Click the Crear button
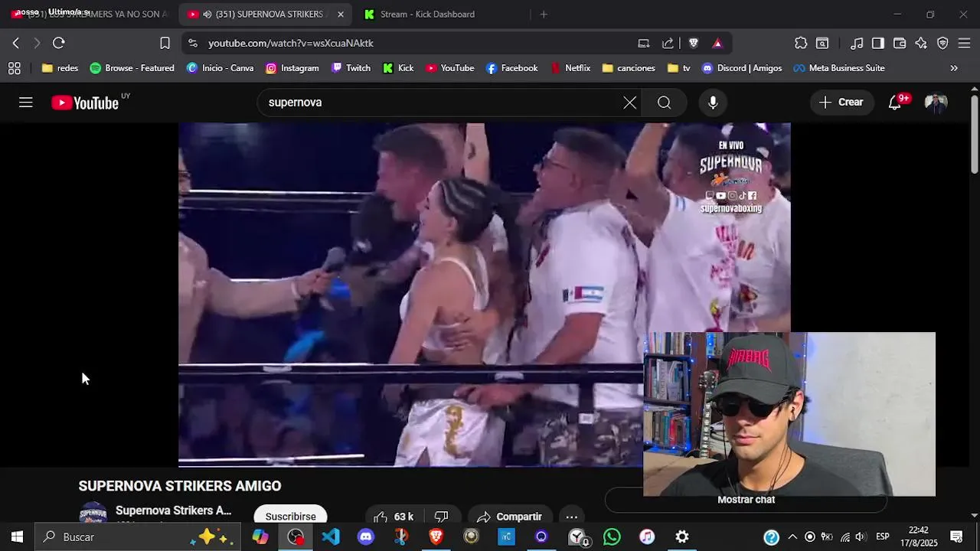980x551 pixels. [841, 103]
